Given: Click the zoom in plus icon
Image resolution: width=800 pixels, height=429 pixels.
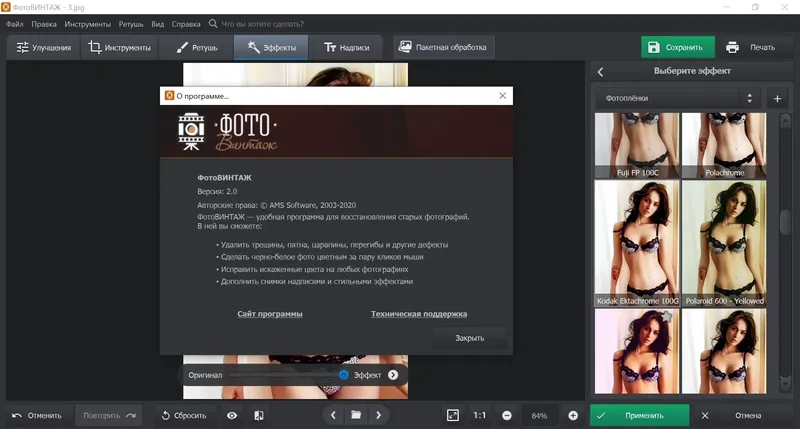Looking at the screenshot, I should (x=573, y=416).
